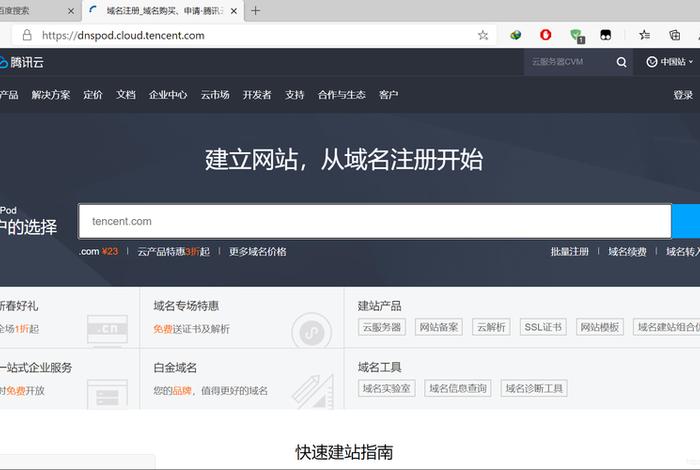Screen dimensions: 700x470
Task: Close the 百度搜索 tab
Action: pyautogui.click(x=71, y=11)
